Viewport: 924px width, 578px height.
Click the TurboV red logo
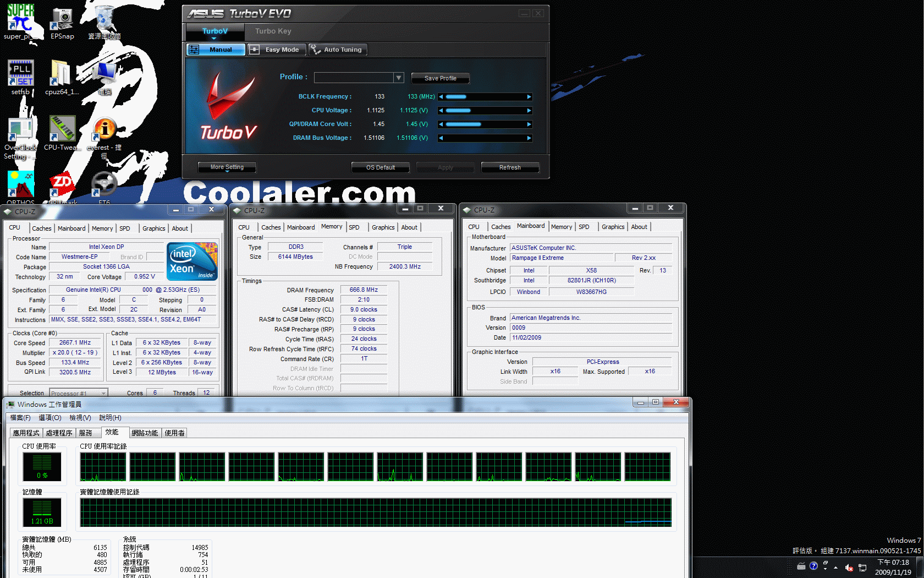[229, 107]
